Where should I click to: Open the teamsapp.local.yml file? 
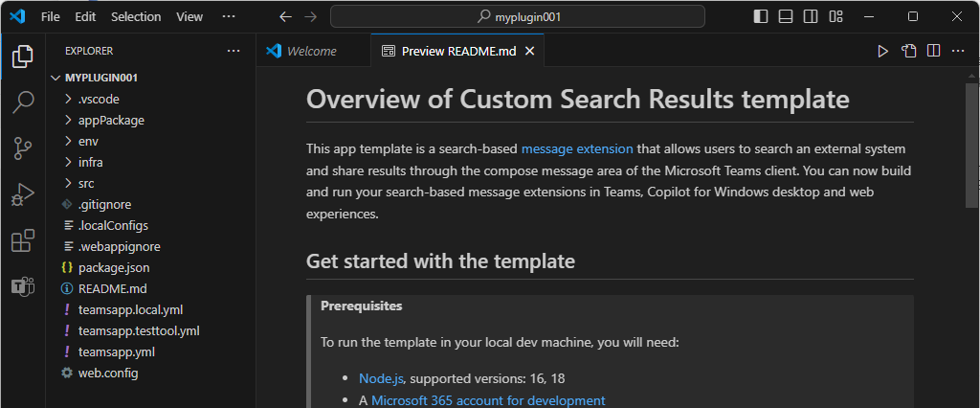click(x=150, y=309)
